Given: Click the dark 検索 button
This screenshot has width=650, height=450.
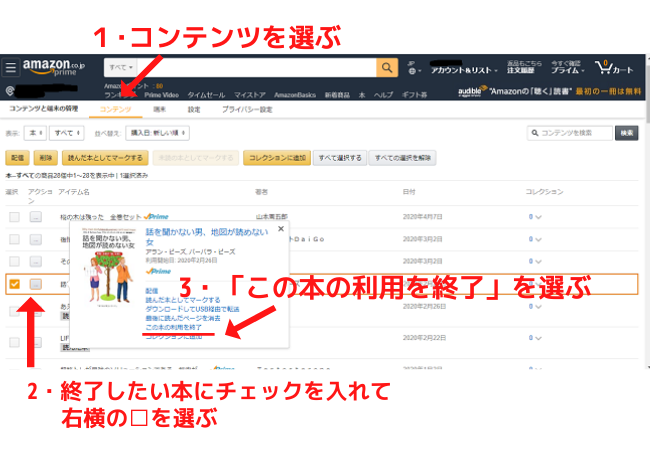Looking at the screenshot, I should (626, 133).
